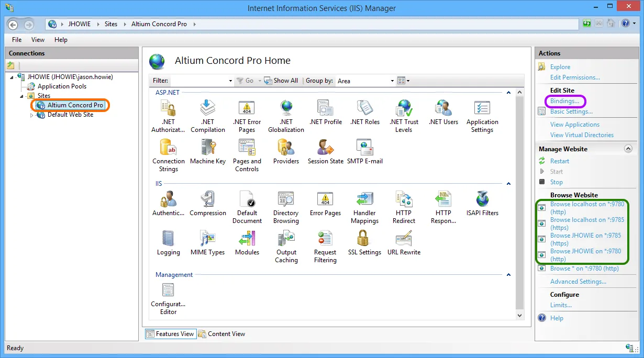Stop the website
This screenshot has height=358, width=644.
(557, 182)
